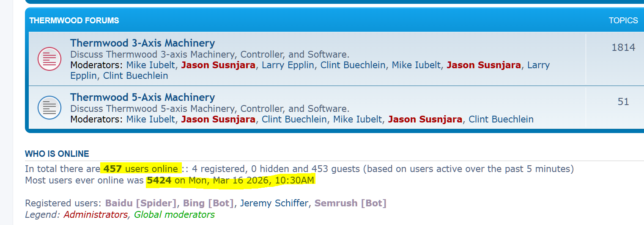View first Mike Iubelt moderator under 3-Axis forum
The width and height of the screenshot is (644, 225).
[151, 65]
